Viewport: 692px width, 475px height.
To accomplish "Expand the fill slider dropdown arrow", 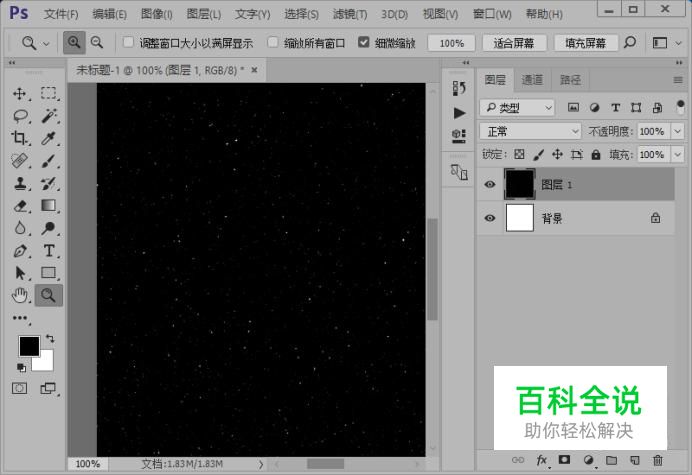I will tap(677, 155).
